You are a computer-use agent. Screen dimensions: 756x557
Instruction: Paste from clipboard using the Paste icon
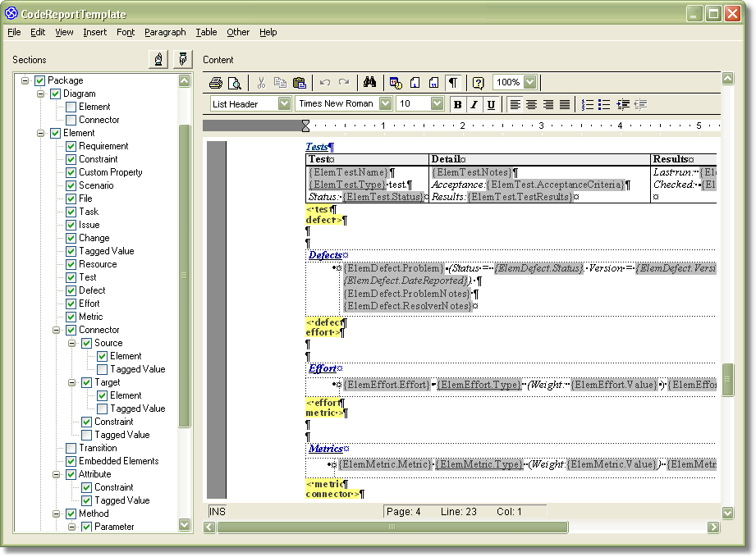coord(298,82)
